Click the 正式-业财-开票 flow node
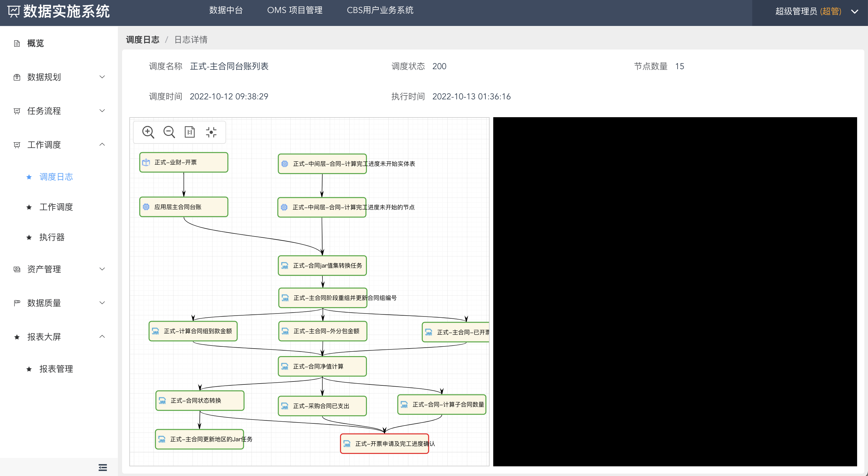Screen dimensions: 868x476 pyautogui.click(x=184, y=162)
